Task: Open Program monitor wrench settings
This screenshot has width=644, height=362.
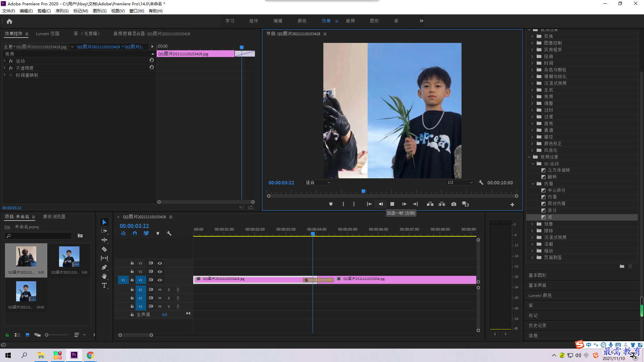Action: (481, 183)
